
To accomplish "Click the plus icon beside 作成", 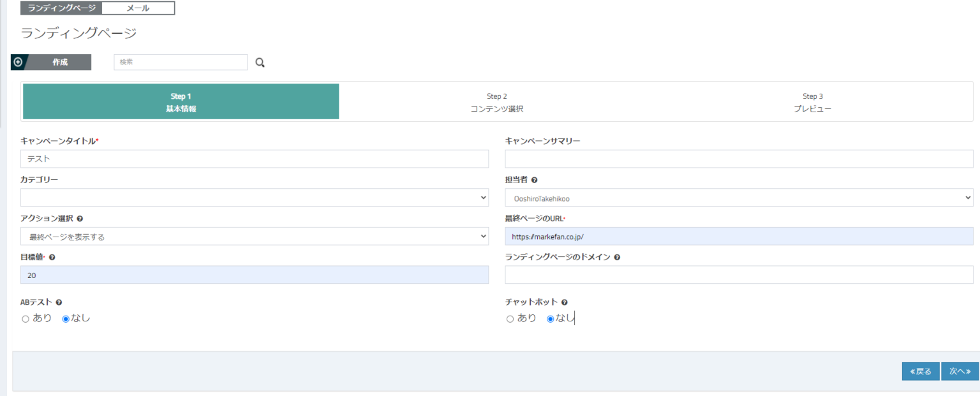I will click(x=18, y=62).
